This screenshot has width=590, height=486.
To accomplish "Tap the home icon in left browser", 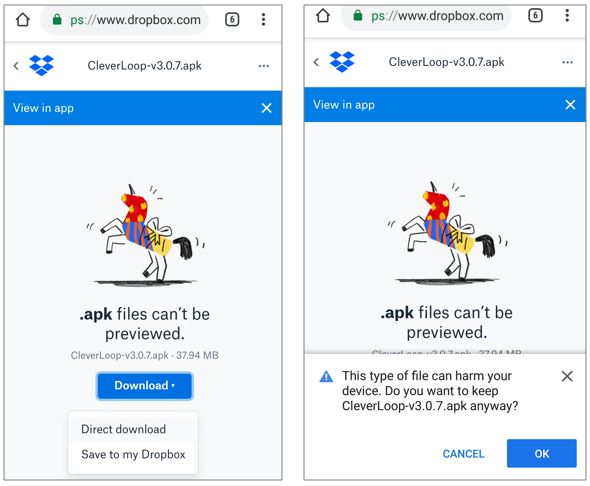I will (x=23, y=20).
